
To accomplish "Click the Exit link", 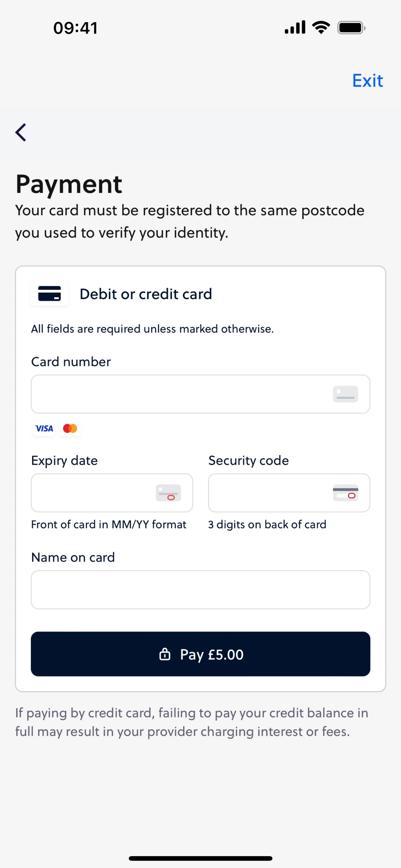I will point(367,81).
